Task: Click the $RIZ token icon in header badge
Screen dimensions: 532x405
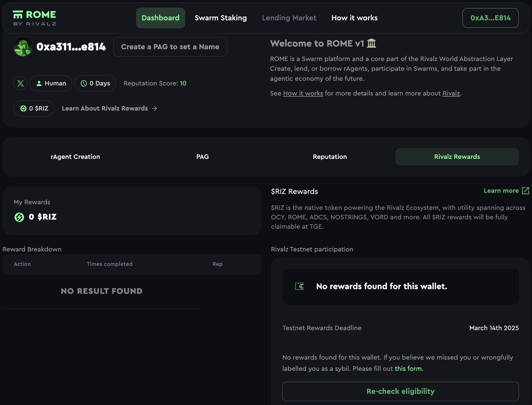Action: 23,108
